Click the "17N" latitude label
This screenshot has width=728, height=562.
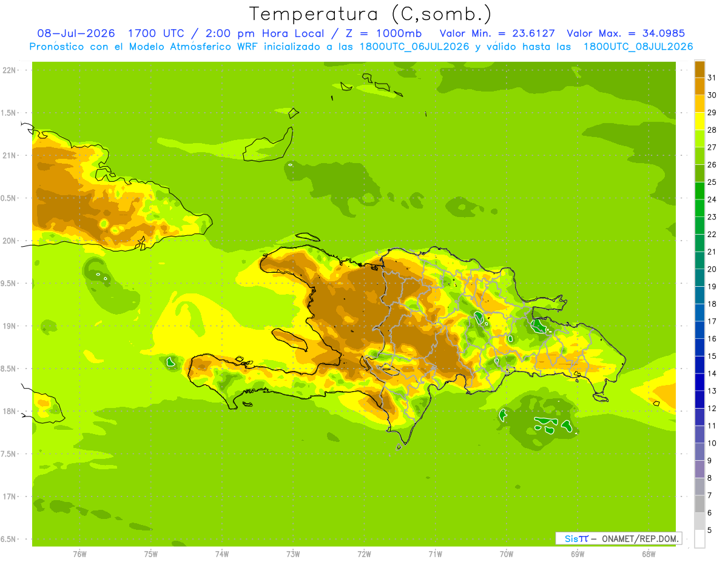8,497
